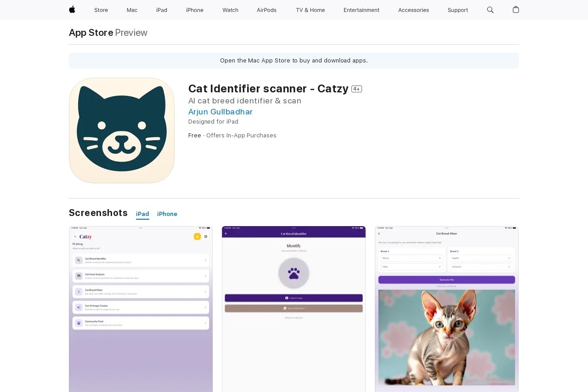Screen dimensions: 588x392
Task: Open the shopping bag icon
Action: pyautogui.click(x=516, y=10)
